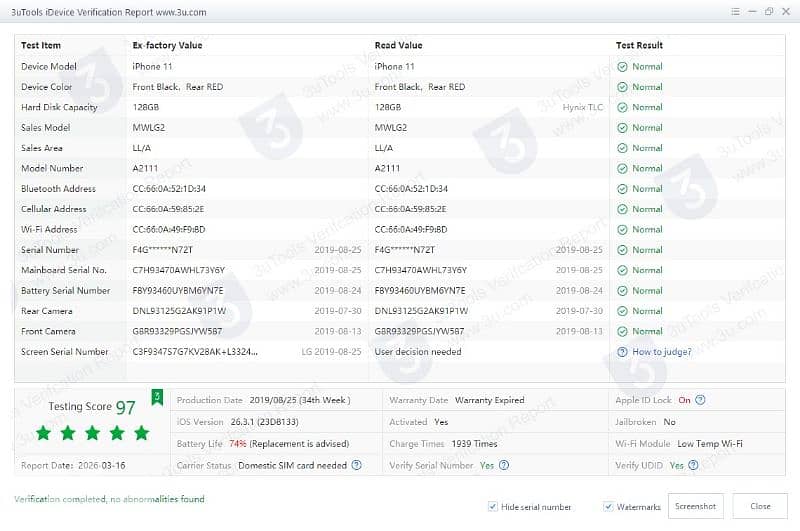
Task: Open help icon beside Verify Serial Number
Action: [x=504, y=465]
